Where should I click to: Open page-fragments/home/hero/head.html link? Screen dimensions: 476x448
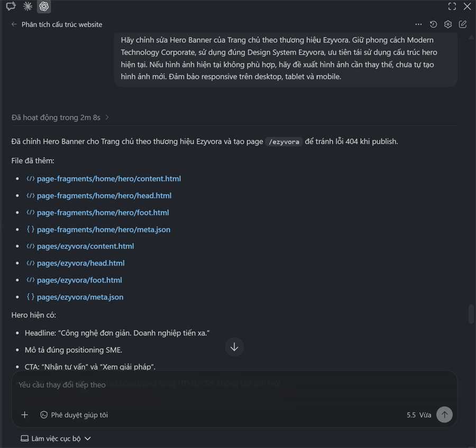104,195
